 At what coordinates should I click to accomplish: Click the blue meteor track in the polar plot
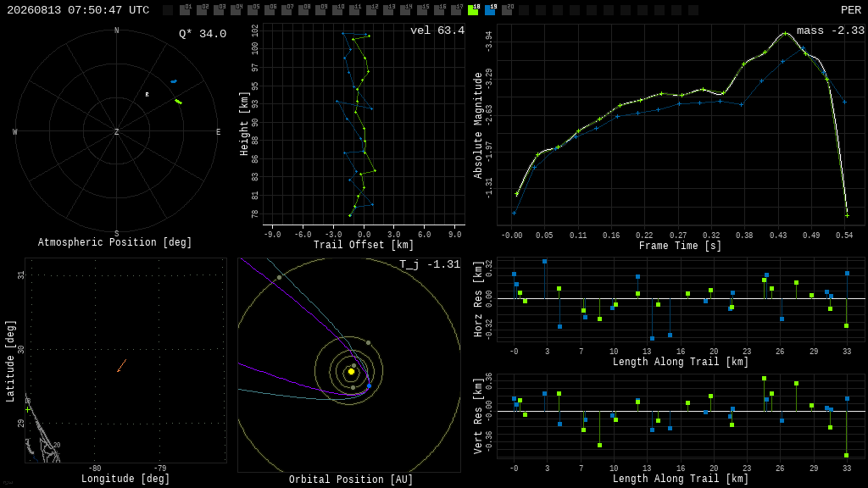pyautogui.click(x=174, y=81)
